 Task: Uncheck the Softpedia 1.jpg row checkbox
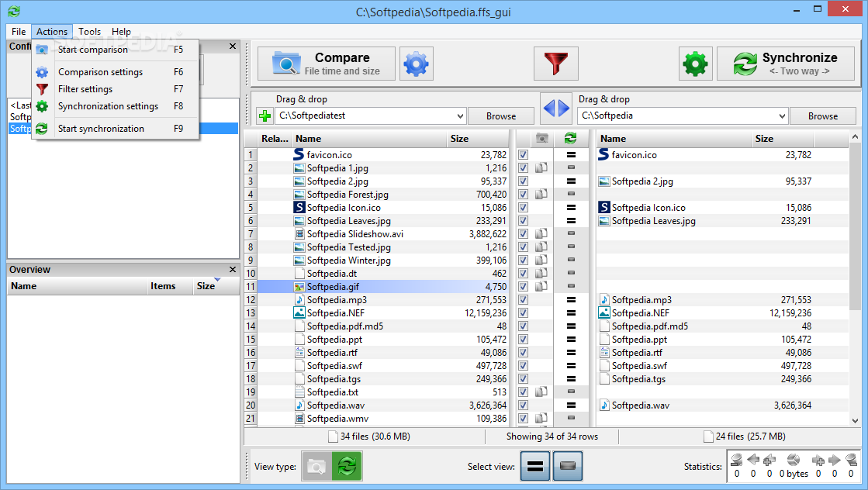coord(523,167)
